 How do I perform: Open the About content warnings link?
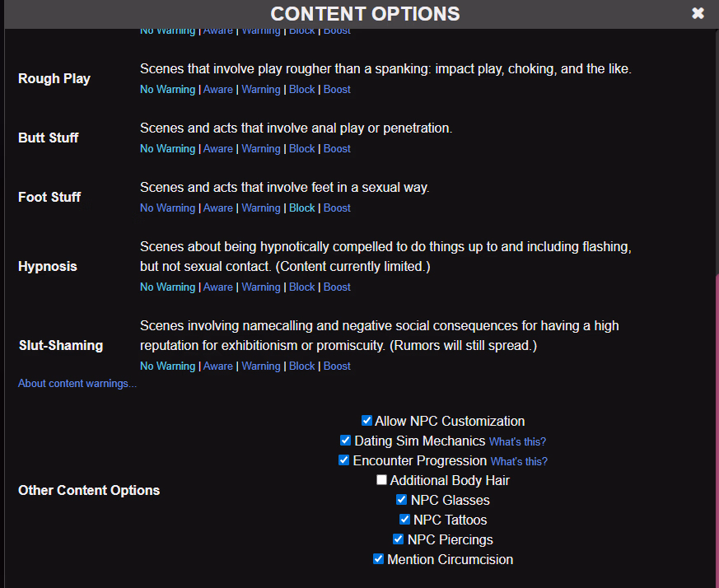point(77,384)
